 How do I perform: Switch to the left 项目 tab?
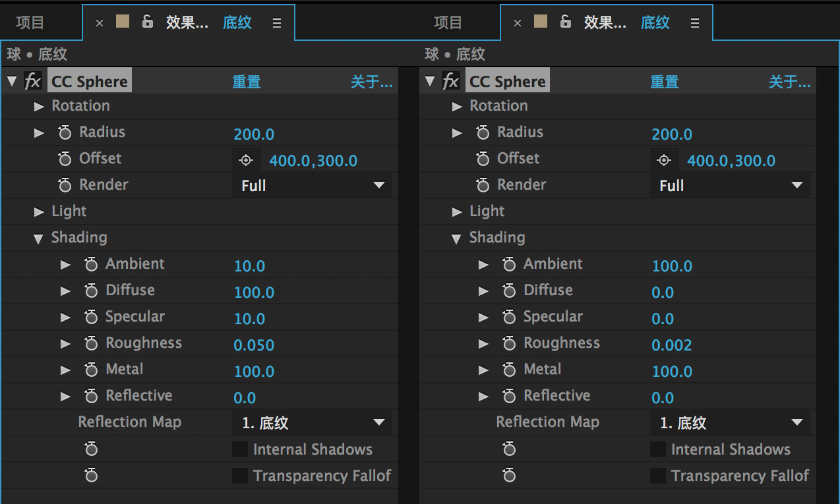coord(30,23)
